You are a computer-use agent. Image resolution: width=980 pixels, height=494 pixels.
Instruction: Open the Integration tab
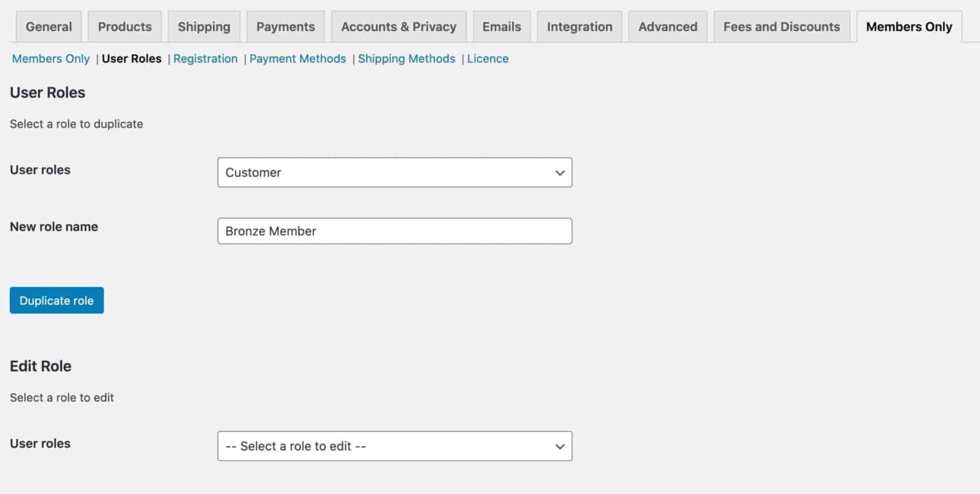579,27
